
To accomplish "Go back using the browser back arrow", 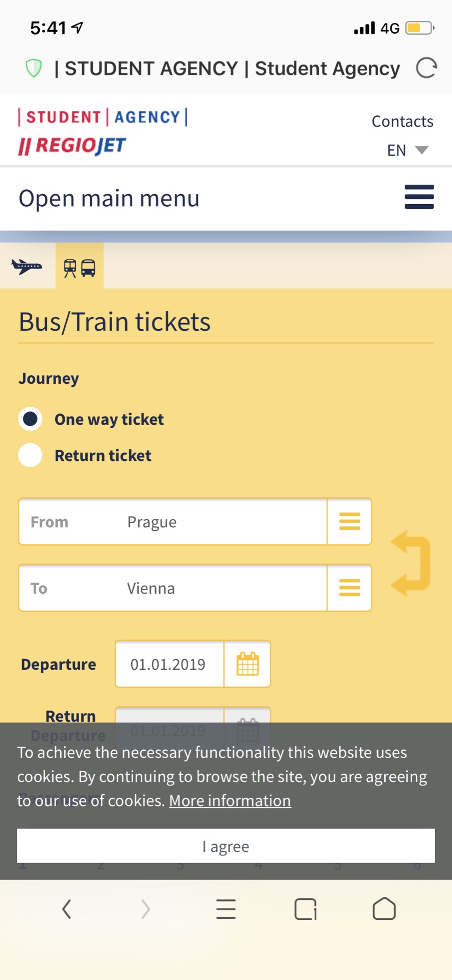I will (66, 909).
